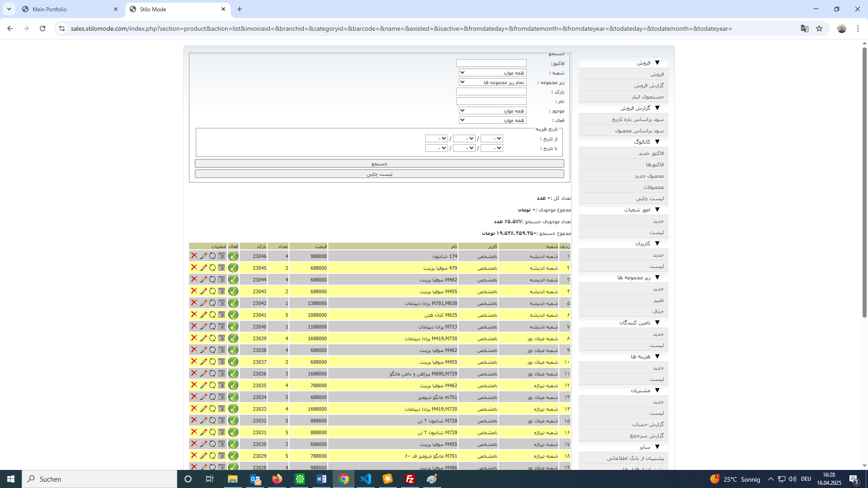Delete product row with barcode 23046
868x488 pixels.
194,256
